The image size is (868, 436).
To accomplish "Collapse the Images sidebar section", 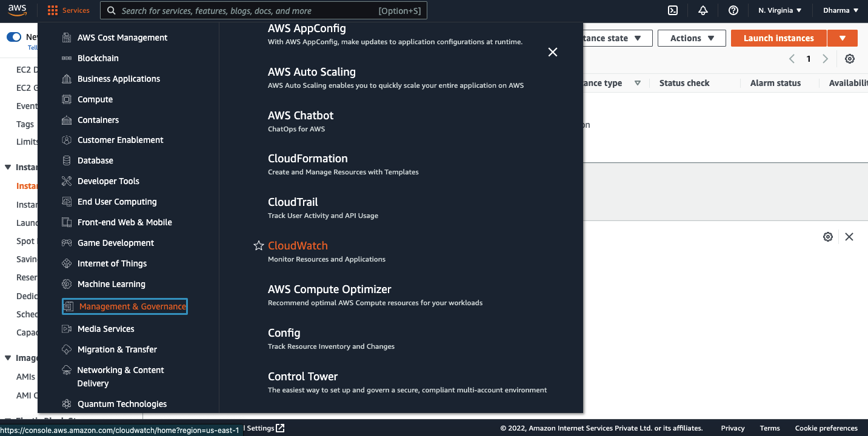I will pos(8,358).
